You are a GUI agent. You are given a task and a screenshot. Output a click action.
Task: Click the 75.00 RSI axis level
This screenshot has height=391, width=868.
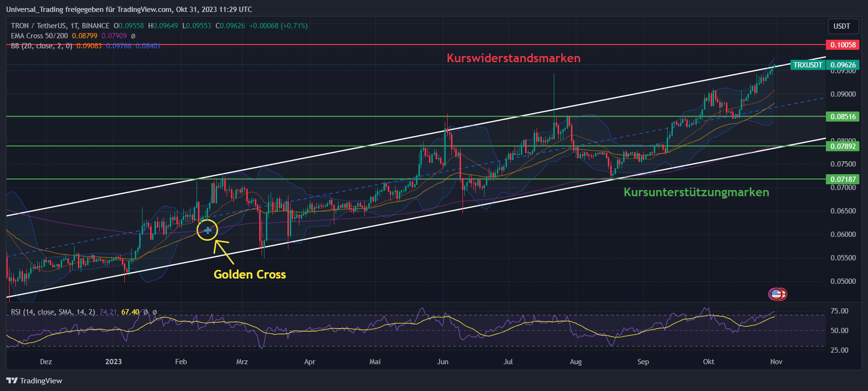pos(839,311)
